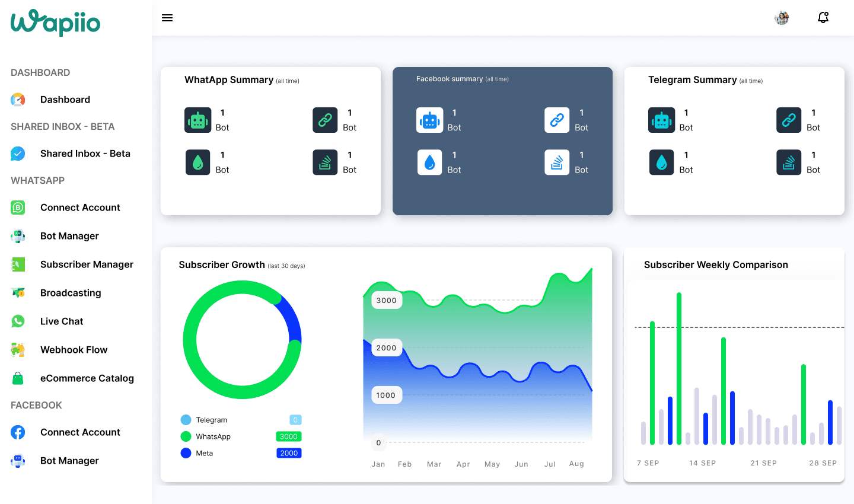Click the droplet icon in Facebook summary
Image resolution: width=854 pixels, height=504 pixels.
[429, 162]
